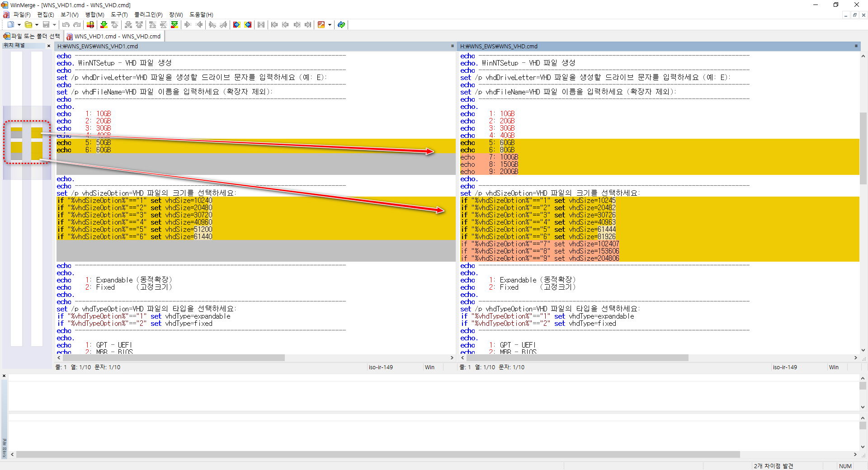The image size is (868, 470).
Task: Go to first difference icon
Action: (x=153, y=25)
